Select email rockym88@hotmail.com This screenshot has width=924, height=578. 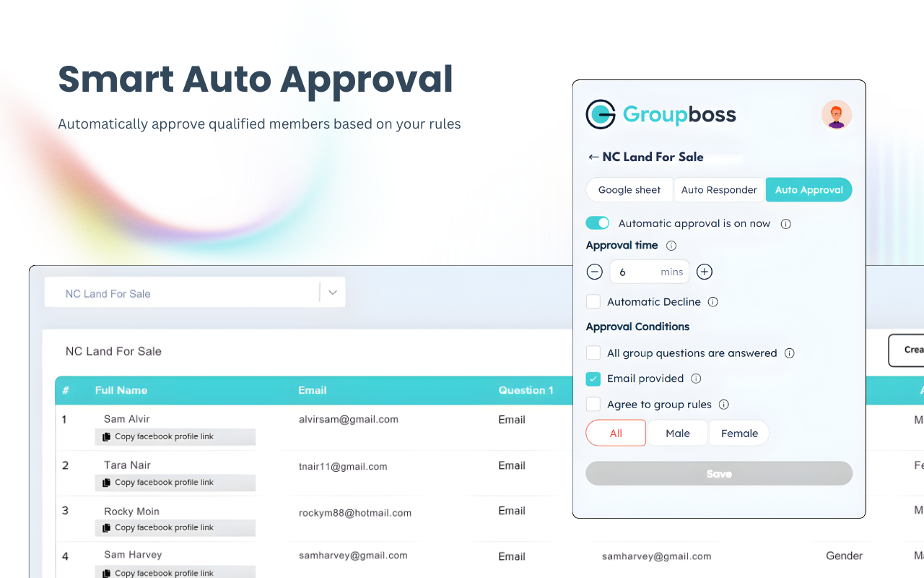[355, 513]
